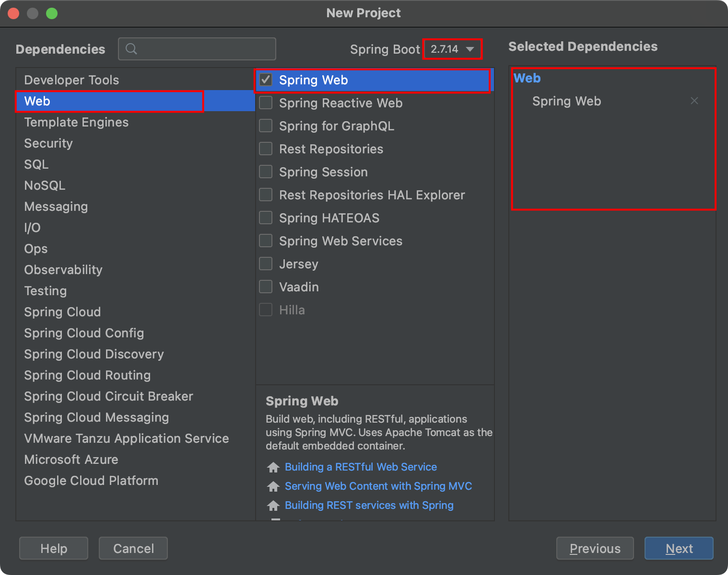Uncheck the Spring Web checkbox

coord(266,80)
